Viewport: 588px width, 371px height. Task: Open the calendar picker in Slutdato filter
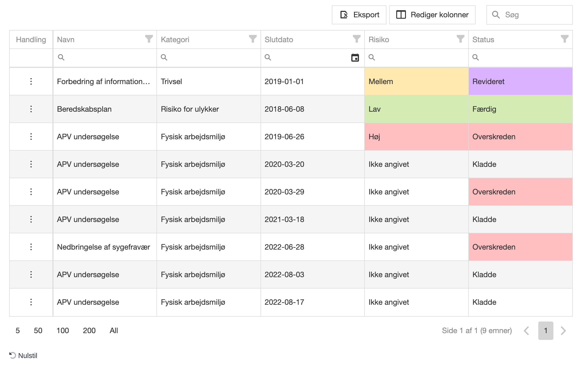[x=355, y=57]
